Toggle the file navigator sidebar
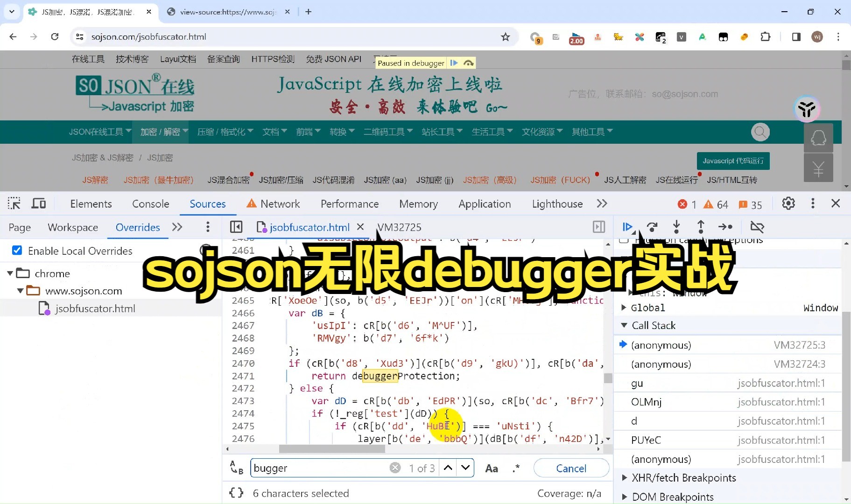 pos(236,227)
